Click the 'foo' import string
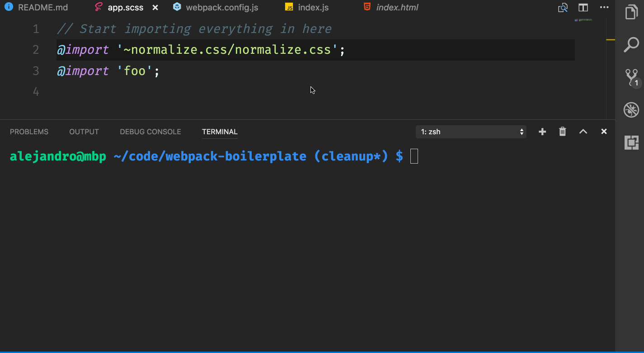This screenshot has width=644, height=353. (x=135, y=71)
